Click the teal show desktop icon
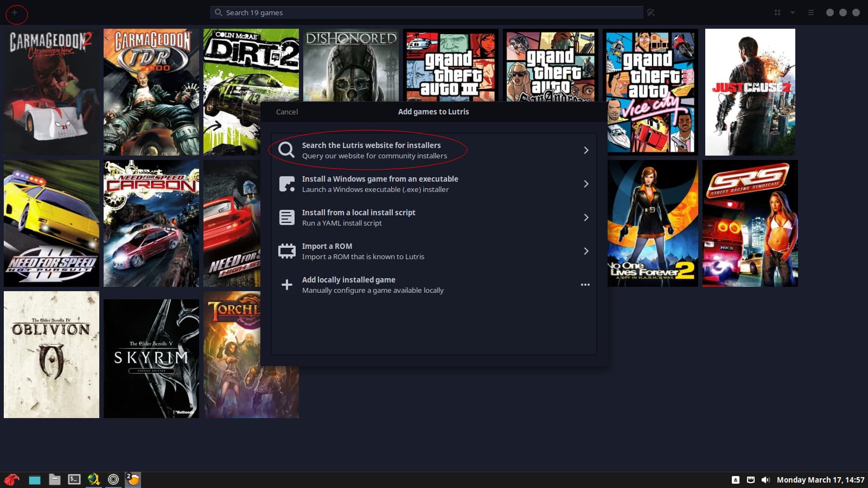The height and width of the screenshot is (488, 868). (35, 480)
